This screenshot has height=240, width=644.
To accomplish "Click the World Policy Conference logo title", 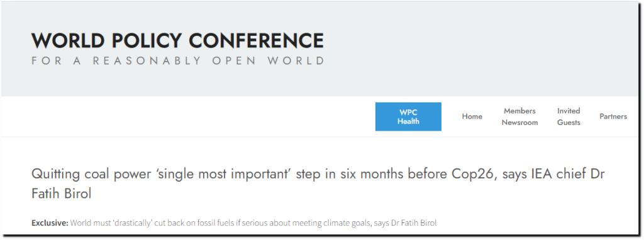I will 177,41.
